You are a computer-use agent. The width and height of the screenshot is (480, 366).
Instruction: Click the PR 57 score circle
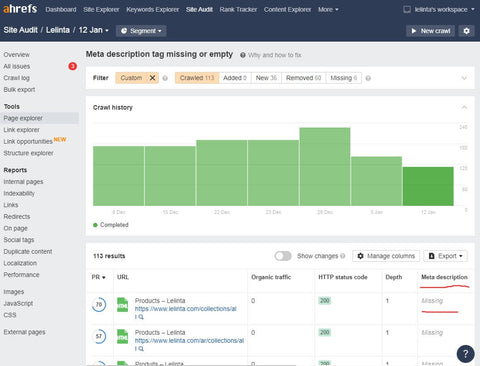[99, 336]
